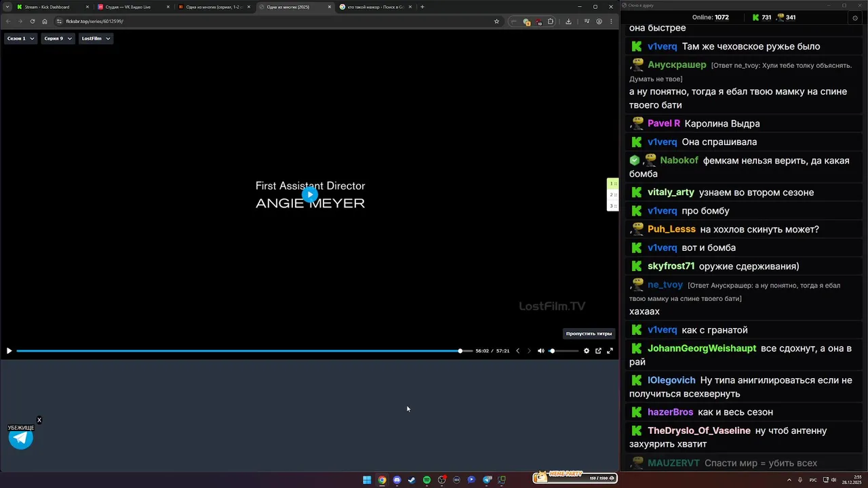The width and height of the screenshot is (868, 488).
Task: Reload the current page
Action: coord(33,21)
